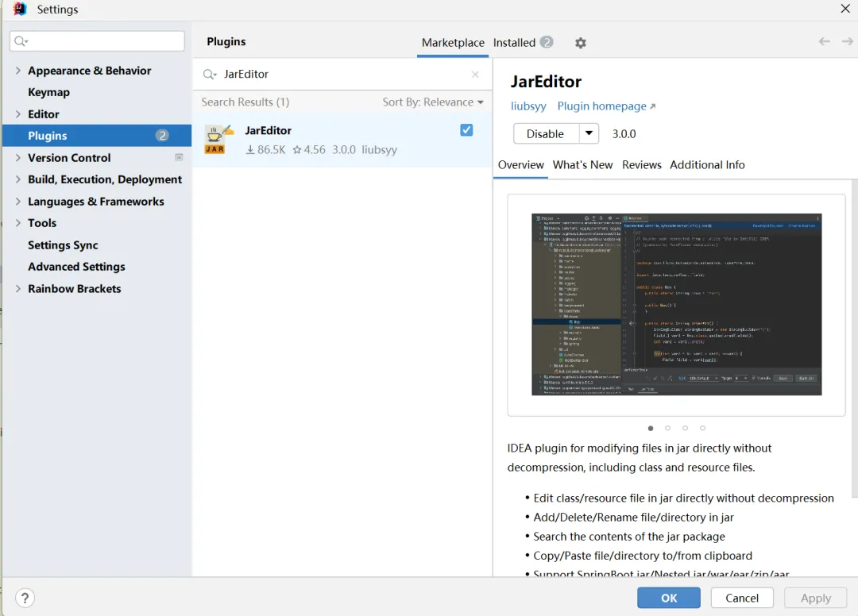Click the Cancel button
The height and width of the screenshot is (616, 858).
[742, 598]
